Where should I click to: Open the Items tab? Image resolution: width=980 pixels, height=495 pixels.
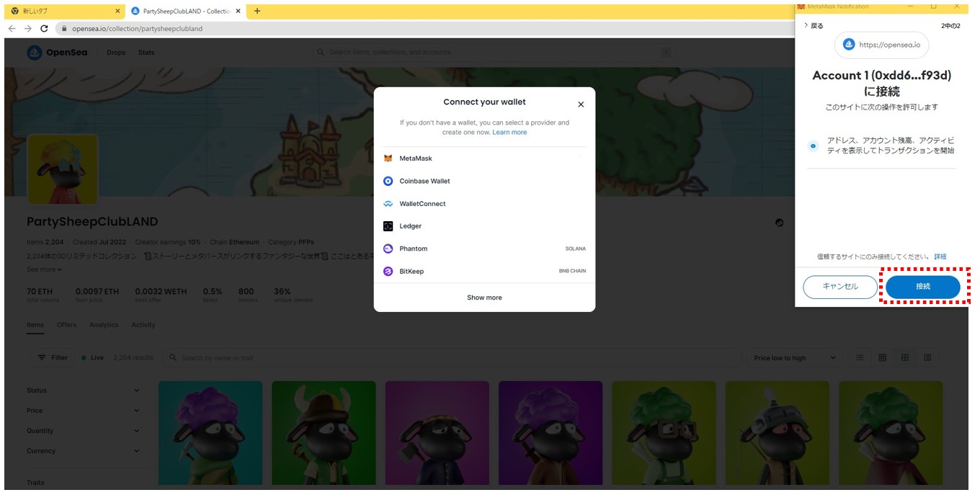point(35,325)
